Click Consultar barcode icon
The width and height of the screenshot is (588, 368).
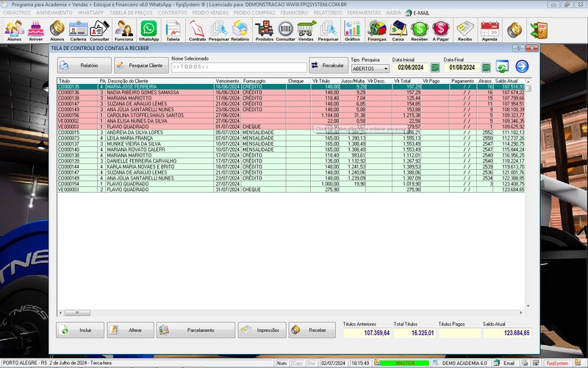coord(285,30)
